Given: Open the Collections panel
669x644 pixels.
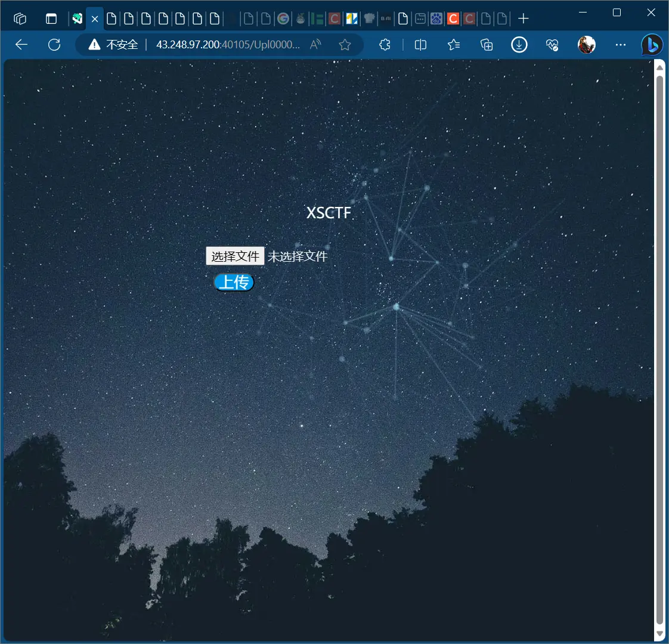Looking at the screenshot, I should click(487, 45).
